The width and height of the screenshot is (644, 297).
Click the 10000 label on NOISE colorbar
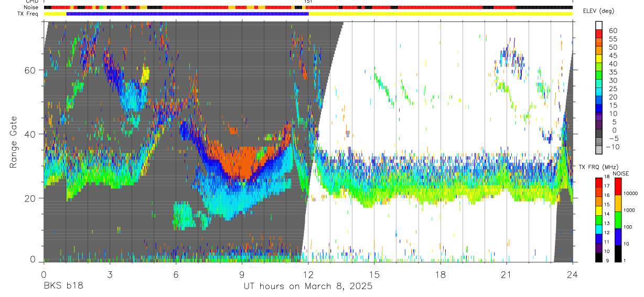tap(631, 193)
